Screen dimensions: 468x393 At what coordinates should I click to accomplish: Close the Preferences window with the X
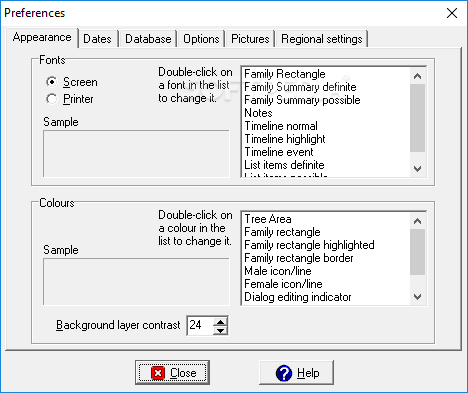click(x=452, y=13)
